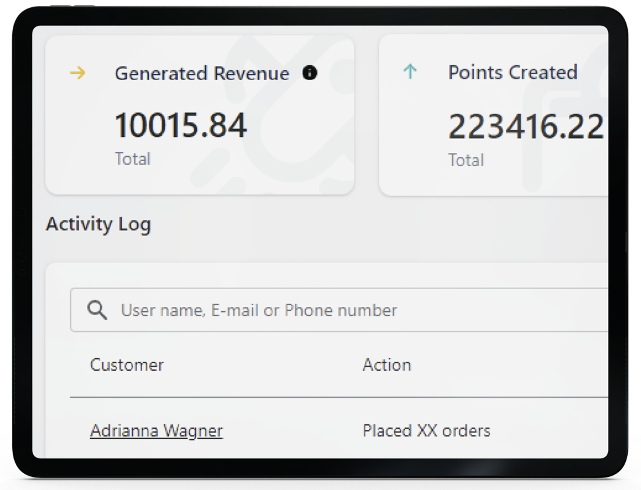This screenshot has width=641, height=490.
Task: Select the Generated Revenue card title
Action: point(202,73)
